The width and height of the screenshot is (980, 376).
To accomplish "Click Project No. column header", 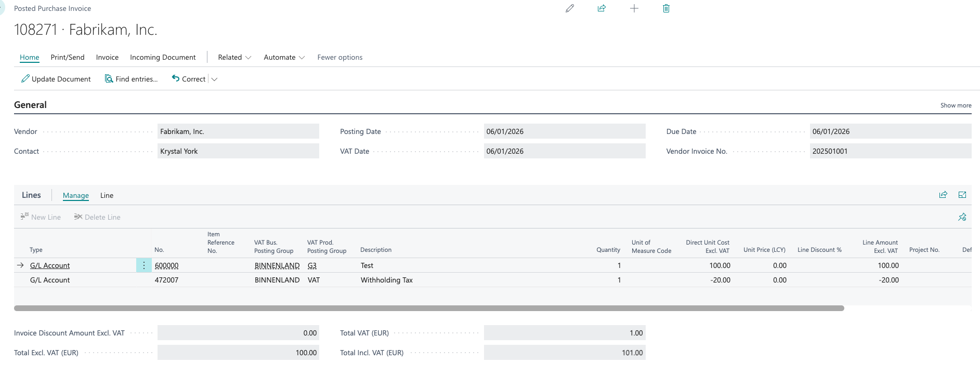I will [924, 250].
